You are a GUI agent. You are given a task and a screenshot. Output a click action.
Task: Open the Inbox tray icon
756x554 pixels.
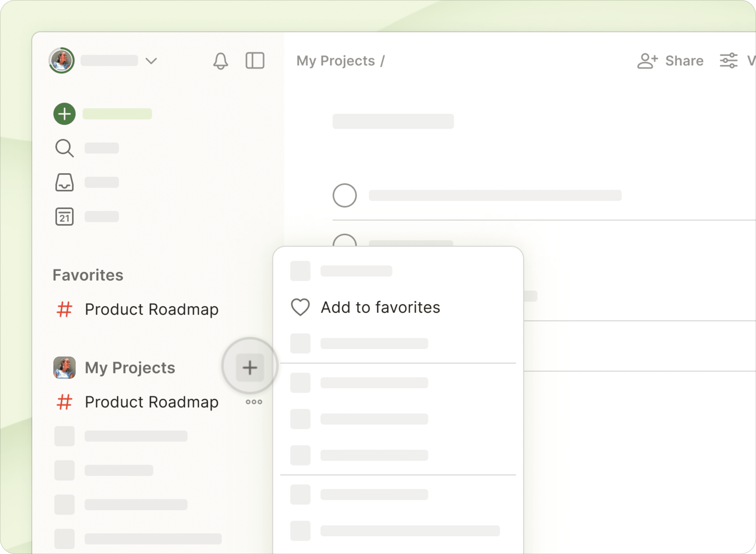[x=65, y=183]
